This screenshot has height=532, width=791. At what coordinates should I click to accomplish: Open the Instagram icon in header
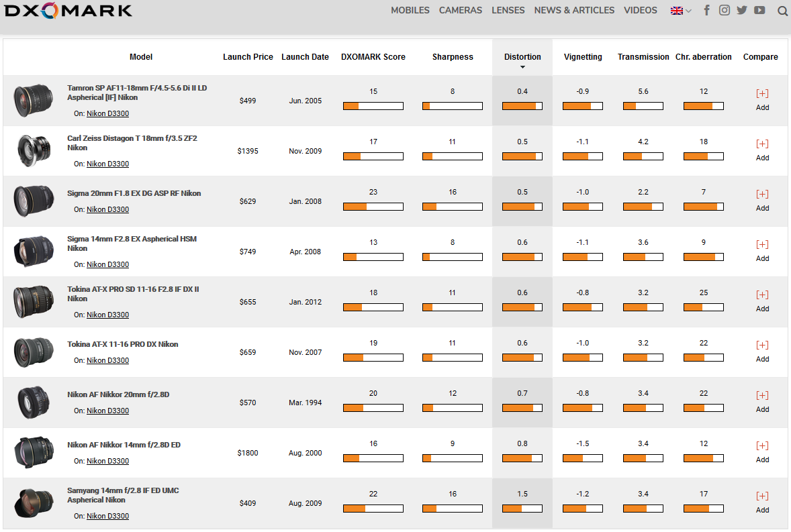[x=724, y=10]
